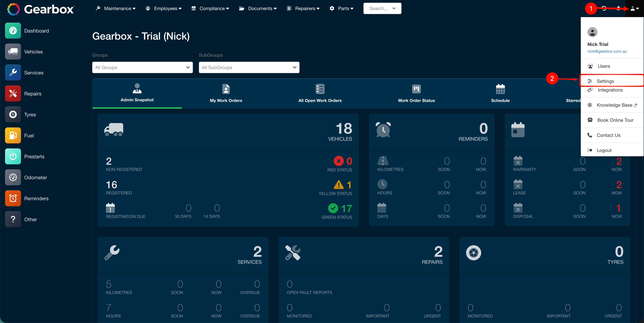Click the tyre icon on Tyres card
The width and height of the screenshot is (644, 323).
coord(473,253)
